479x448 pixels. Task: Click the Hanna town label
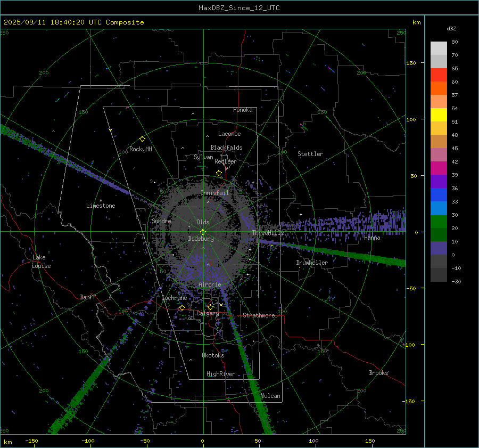[372, 238]
